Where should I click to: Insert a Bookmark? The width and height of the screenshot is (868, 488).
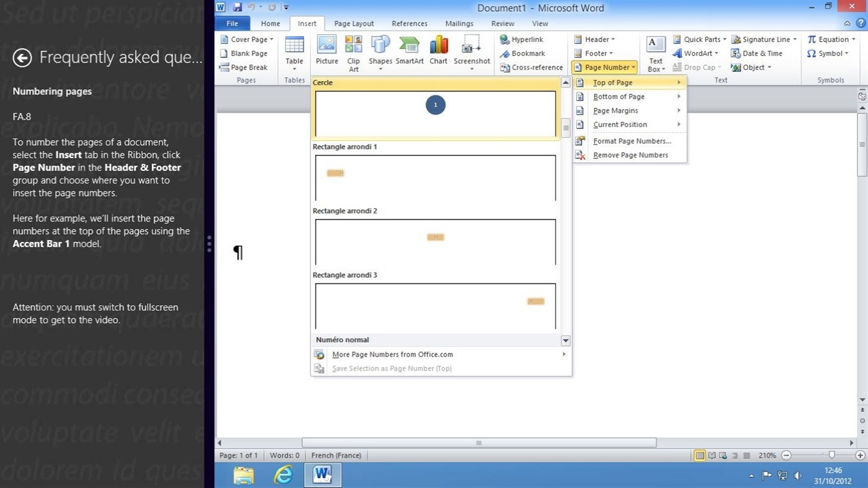[523, 53]
